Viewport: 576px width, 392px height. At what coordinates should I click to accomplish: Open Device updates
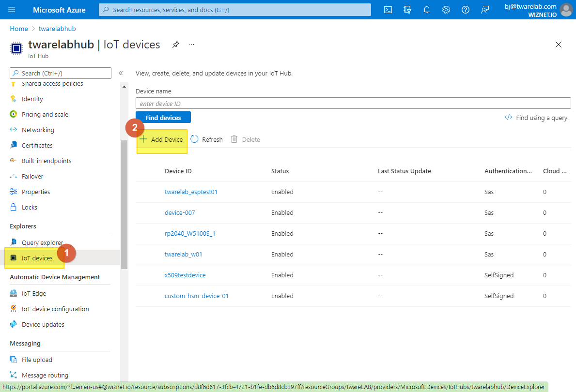(43, 324)
